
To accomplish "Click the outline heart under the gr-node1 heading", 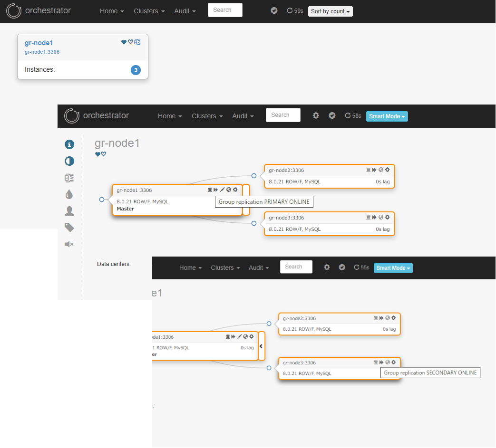I will coord(104,154).
